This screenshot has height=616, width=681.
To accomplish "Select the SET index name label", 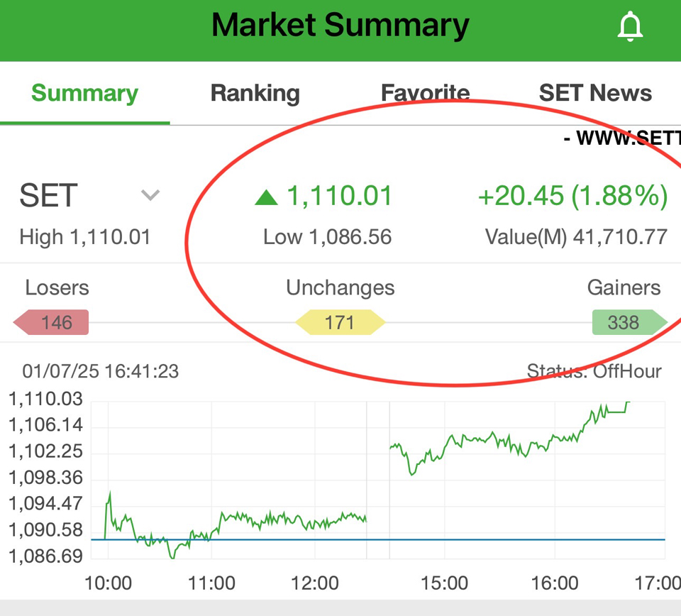I will pyautogui.click(x=49, y=195).
